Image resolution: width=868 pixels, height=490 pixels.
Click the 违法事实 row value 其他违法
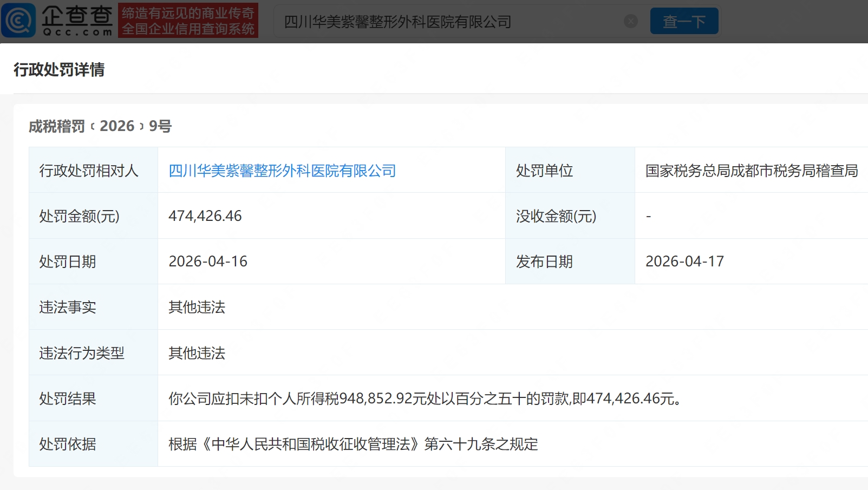[197, 307]
